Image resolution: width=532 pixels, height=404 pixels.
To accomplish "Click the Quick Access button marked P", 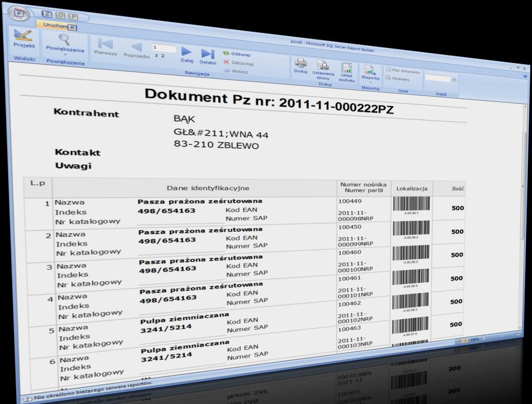I will click(73, 17).
